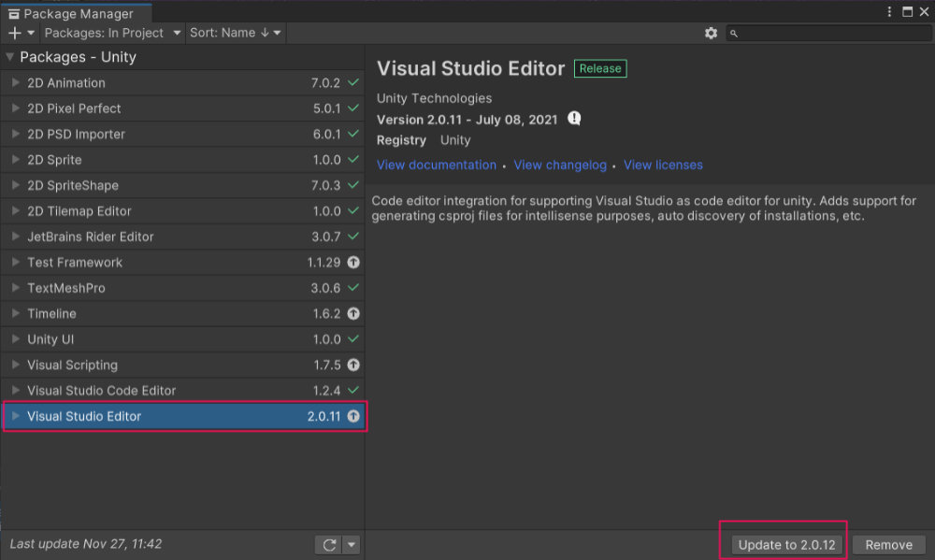Select the 2D Sprite package

coord(182,160)
